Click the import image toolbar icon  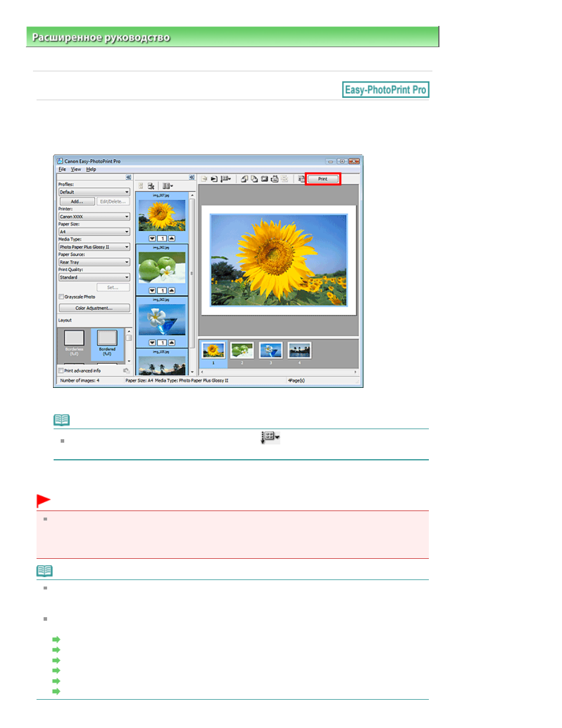(214, 179)
